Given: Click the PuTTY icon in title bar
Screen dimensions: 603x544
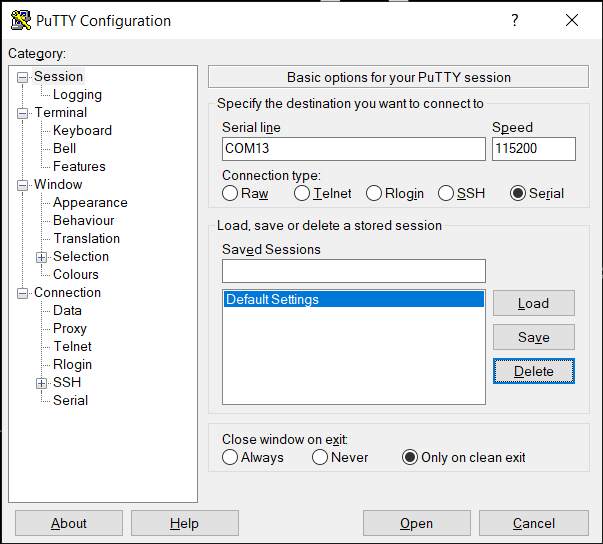Looking at the screenshot, I should pos(21,20).
